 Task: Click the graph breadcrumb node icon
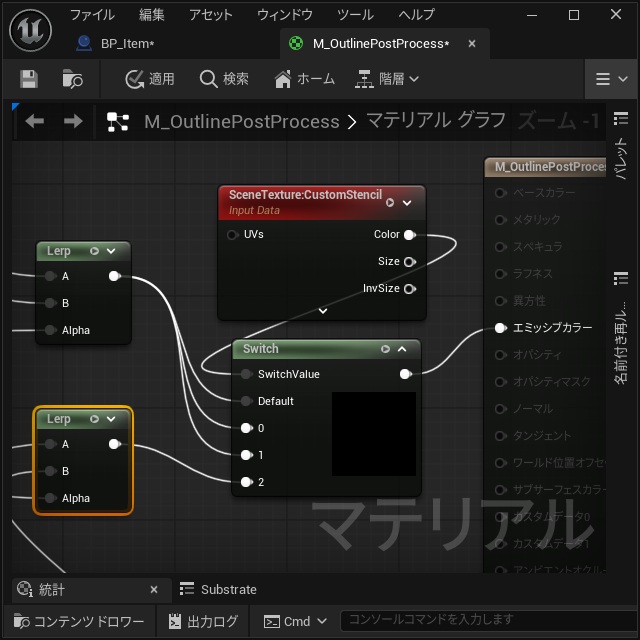[x=118, y=122]
